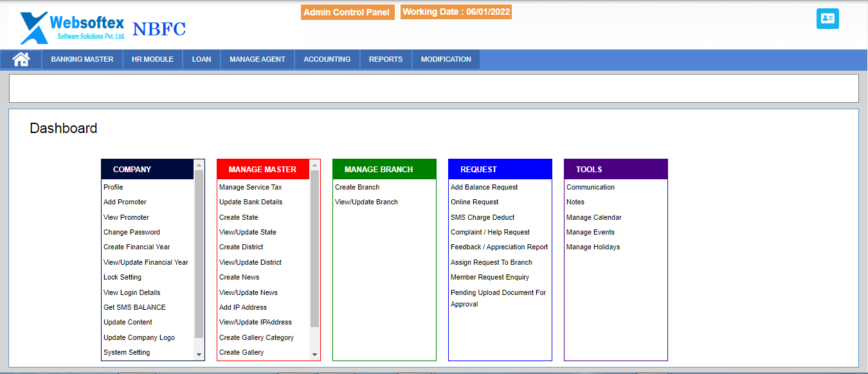Click the Home icon in navigation bar
This screenshot has height=374, width=868.
[x=21, y=59]
